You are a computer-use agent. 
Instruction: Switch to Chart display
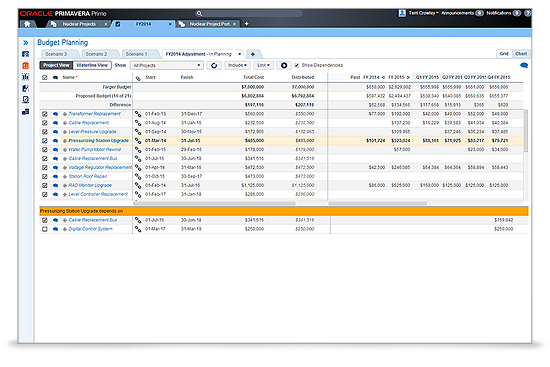[x=521, y=54]
